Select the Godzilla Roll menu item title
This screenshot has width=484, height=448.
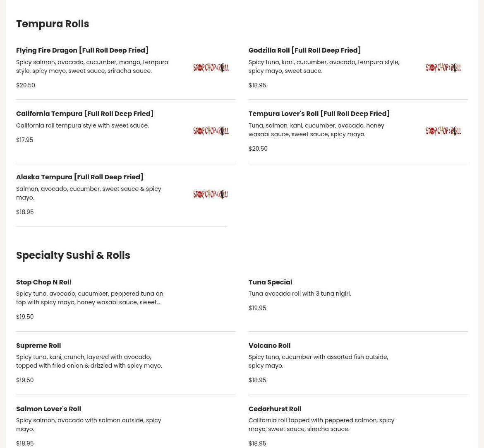[304, 50]
